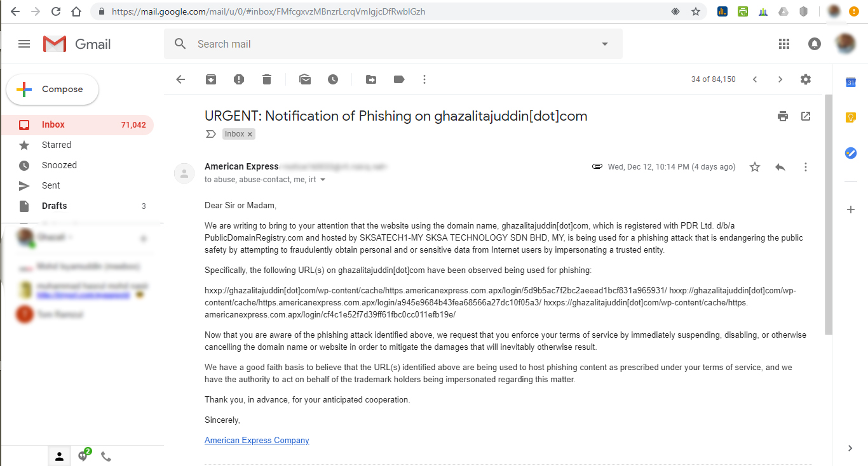This screenshot has height=466, width=868.
Task: Archive this email using the archive icon
Action: click(210, 79)
